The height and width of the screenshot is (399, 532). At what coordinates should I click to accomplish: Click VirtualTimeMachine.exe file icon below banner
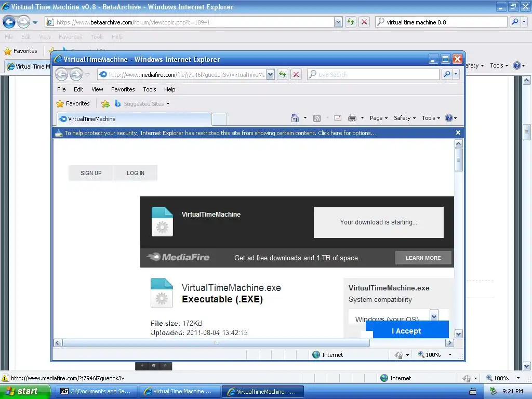pyautogui.click(x=162, y=293)
